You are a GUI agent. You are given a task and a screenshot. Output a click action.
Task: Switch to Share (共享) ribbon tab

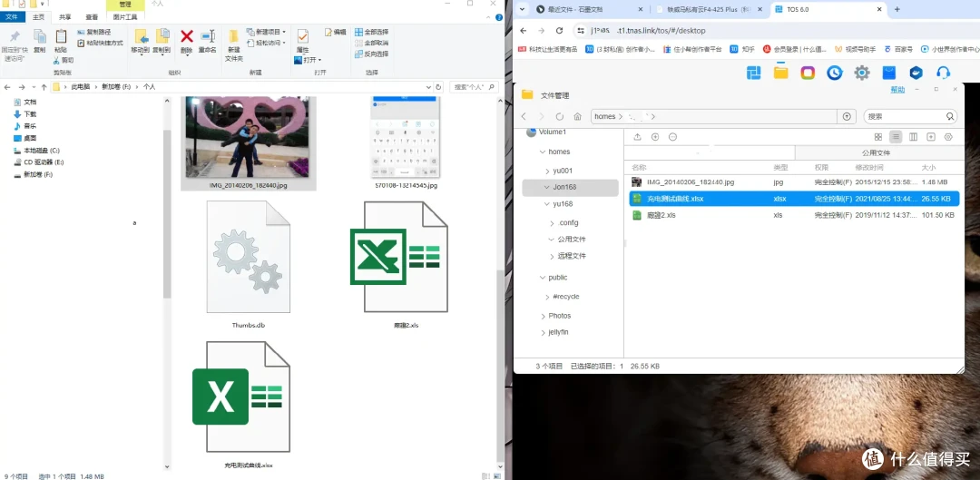(x=65, y=17)
